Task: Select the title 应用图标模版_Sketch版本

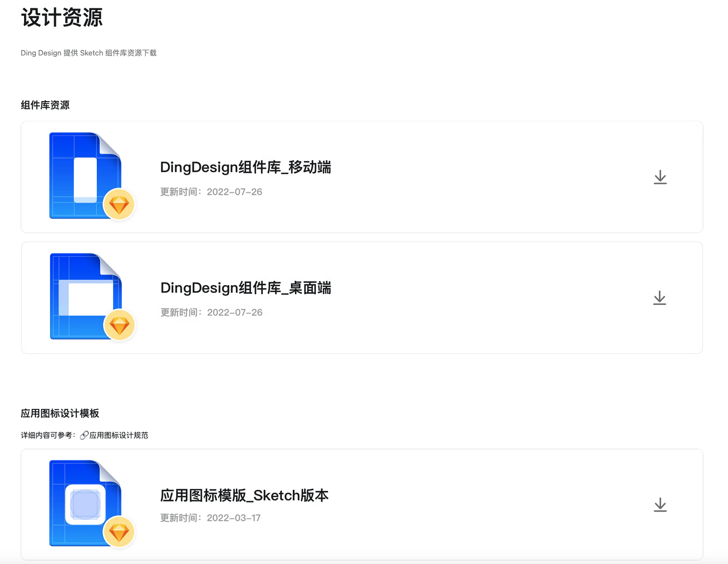Action: coord(245,495)
